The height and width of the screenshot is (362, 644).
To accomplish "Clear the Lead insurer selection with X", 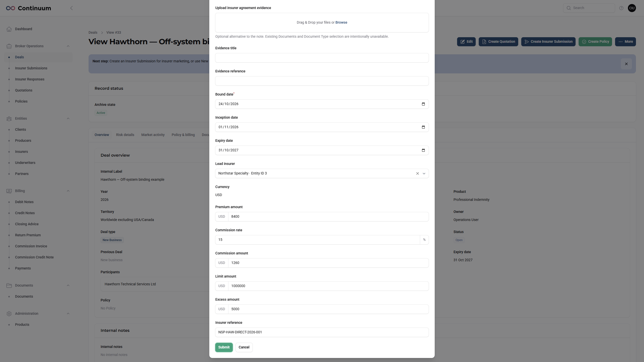I will (x=418, y=173).
